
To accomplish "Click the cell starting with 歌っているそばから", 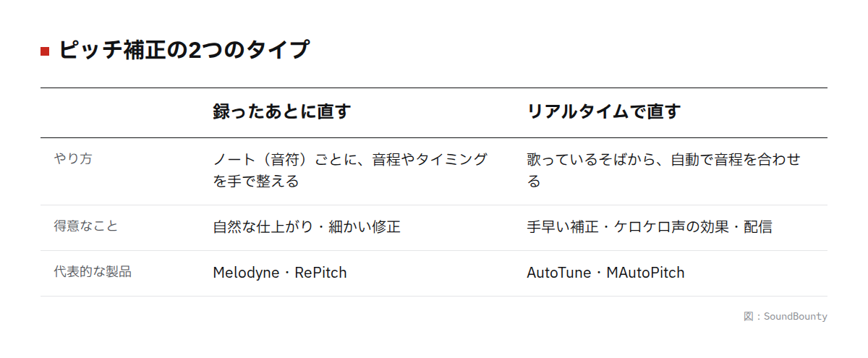I will 664,170.
